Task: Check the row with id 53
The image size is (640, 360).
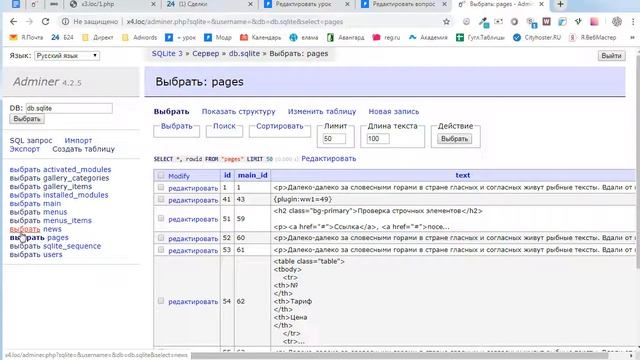Action: coord(161,249)
